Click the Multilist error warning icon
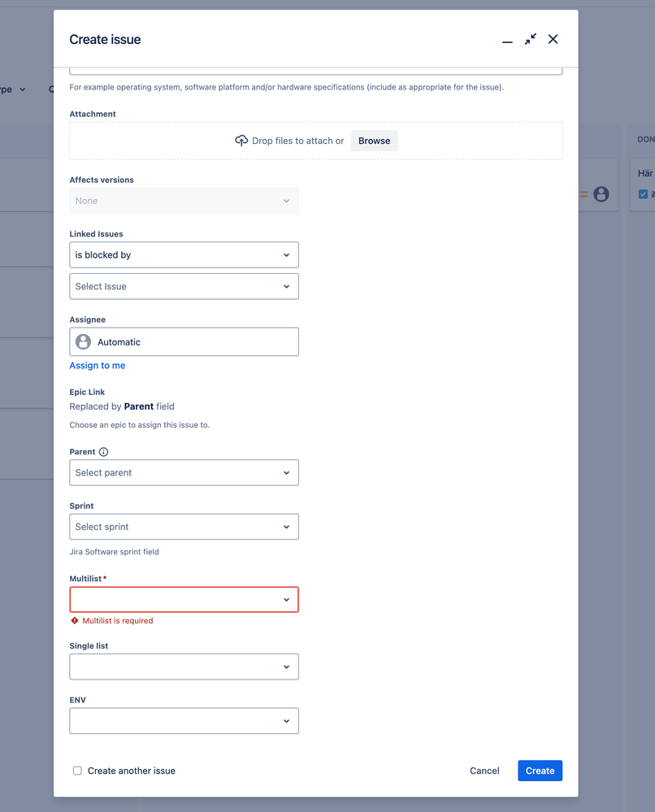 tap(75, 620)
